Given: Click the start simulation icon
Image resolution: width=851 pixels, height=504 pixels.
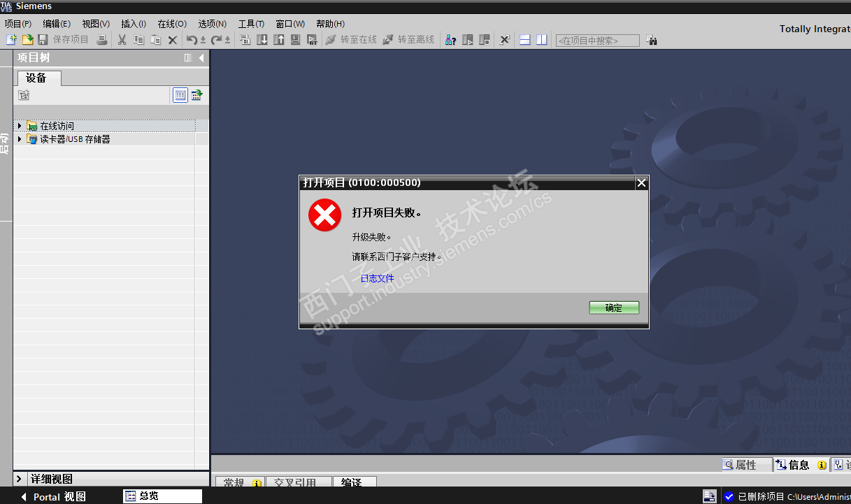Looking at the screenshot, I should pos(296,40).
